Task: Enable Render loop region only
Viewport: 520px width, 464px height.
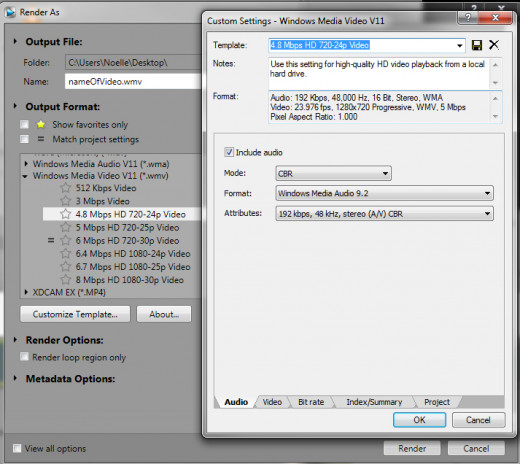Action: (x=24, y=357)
